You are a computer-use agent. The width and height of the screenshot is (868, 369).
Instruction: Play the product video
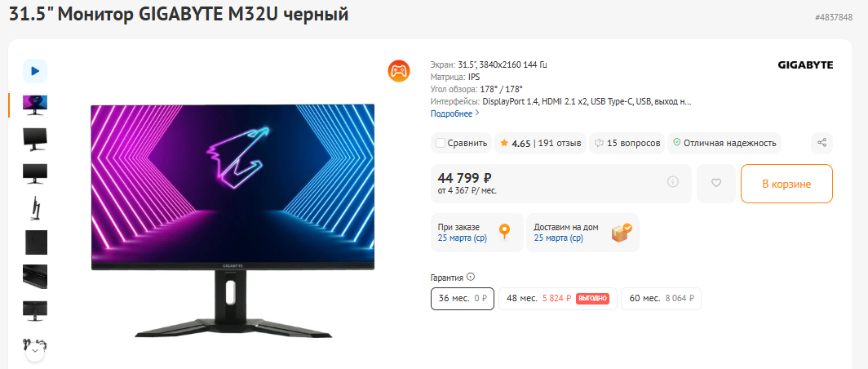tap(35, 71)
